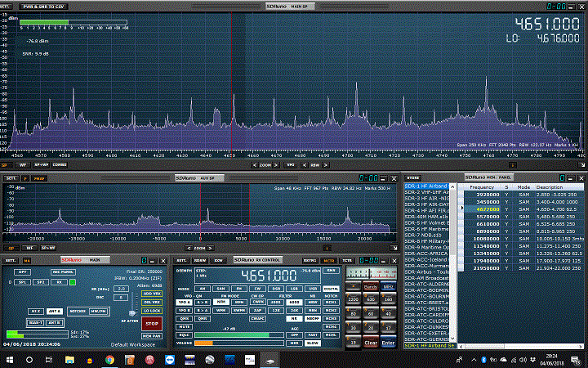The height and width of the screenshot is (368, 588).
Task: Click the orange VOLUME level bar
Action: click(x=203, y=343)
